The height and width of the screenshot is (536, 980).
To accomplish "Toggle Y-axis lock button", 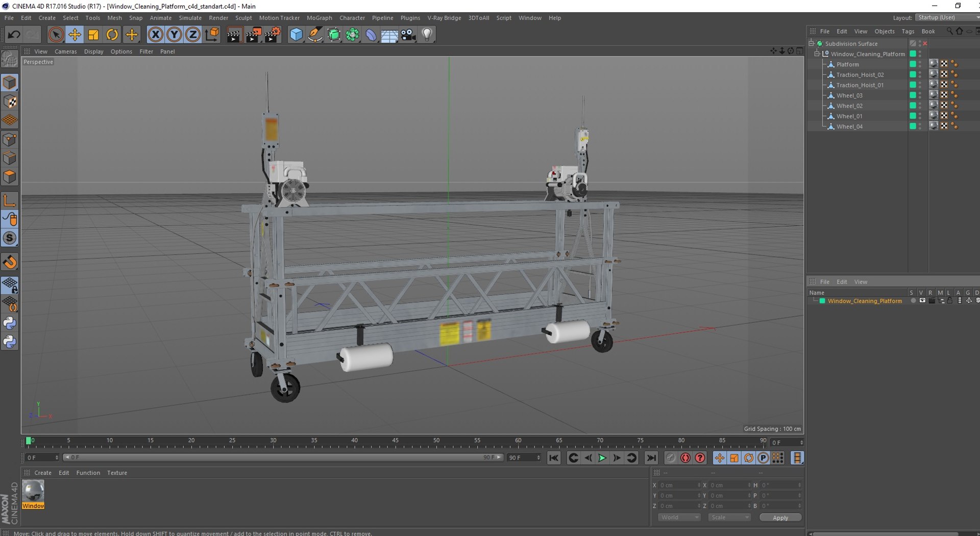I will 174,35.
